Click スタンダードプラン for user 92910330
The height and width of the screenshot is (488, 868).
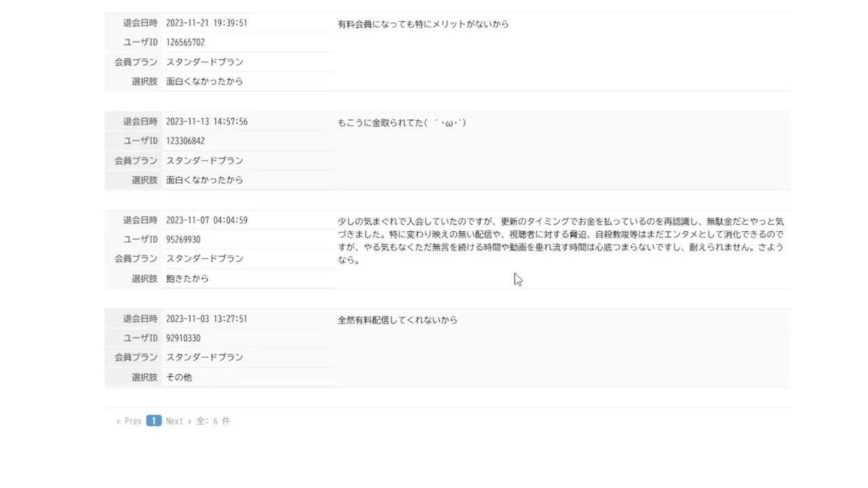[205, 357]
